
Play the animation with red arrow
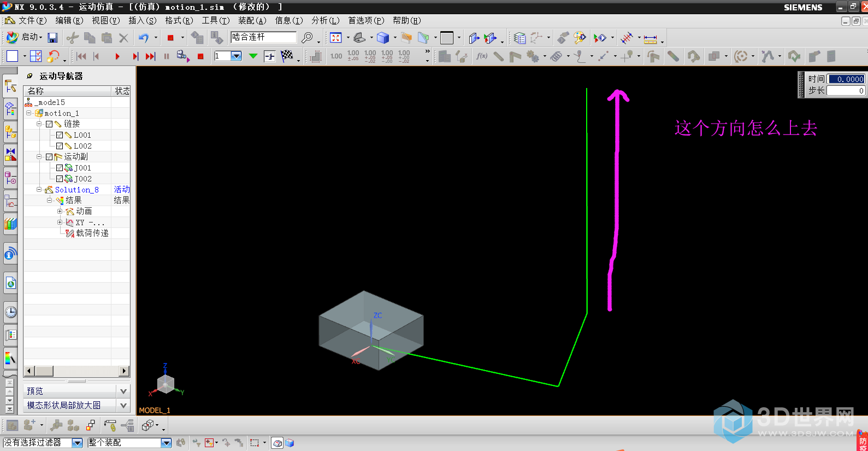117,56
